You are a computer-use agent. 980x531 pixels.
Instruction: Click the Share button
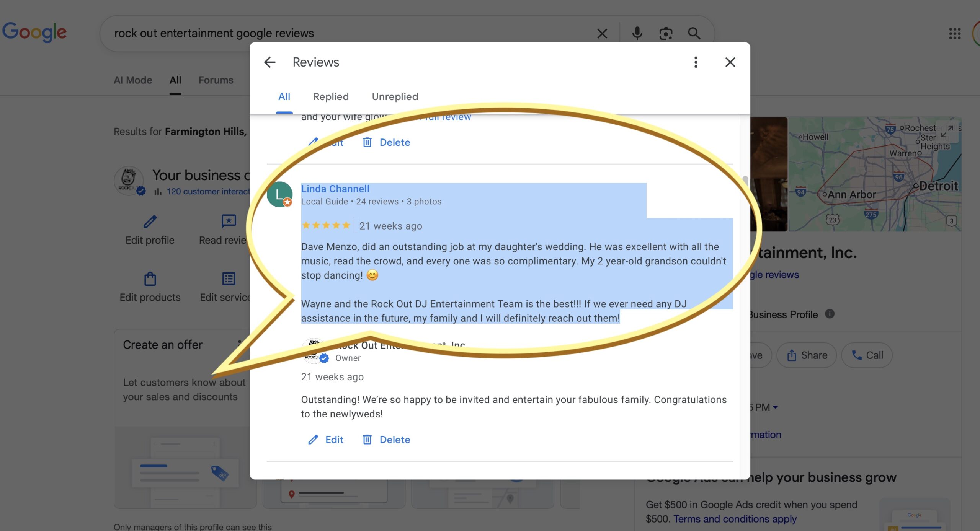(807, 355)
